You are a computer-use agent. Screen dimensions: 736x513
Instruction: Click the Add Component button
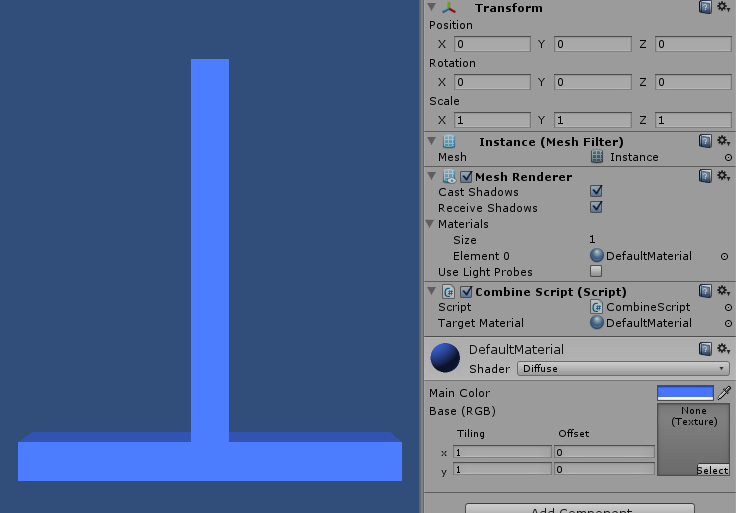pos(580,509)
